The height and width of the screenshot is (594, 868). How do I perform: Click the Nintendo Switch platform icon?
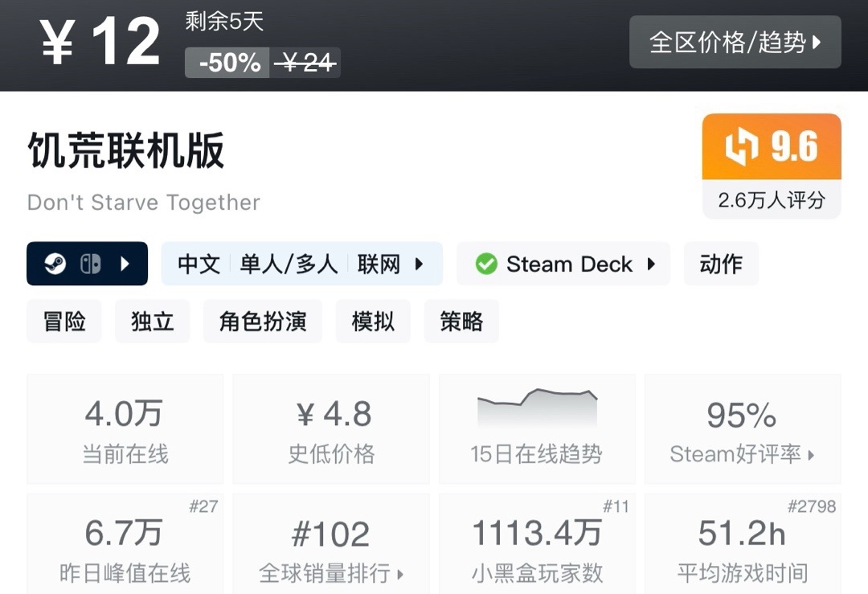pos(90,264)
